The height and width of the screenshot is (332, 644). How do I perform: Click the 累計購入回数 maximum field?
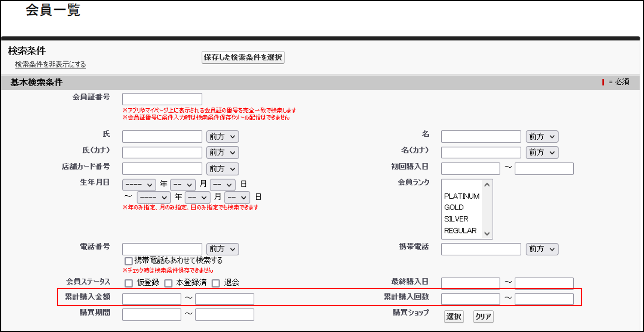click(x=544, y=299)
